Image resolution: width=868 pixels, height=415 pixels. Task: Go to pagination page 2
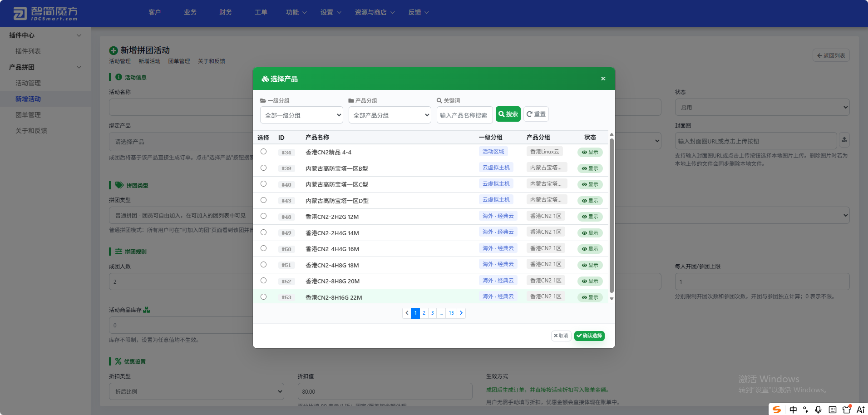tap(424, 313)
